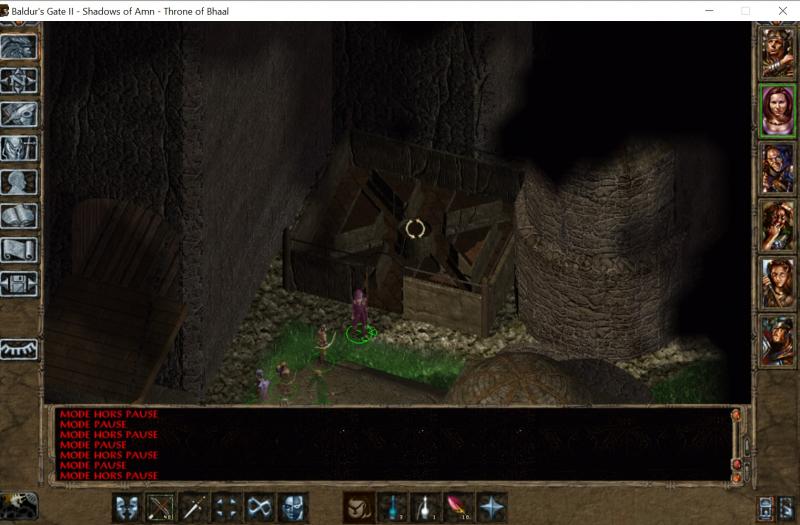
Task: Click the middle red gem of message window
Action: [x=736, y=464]
